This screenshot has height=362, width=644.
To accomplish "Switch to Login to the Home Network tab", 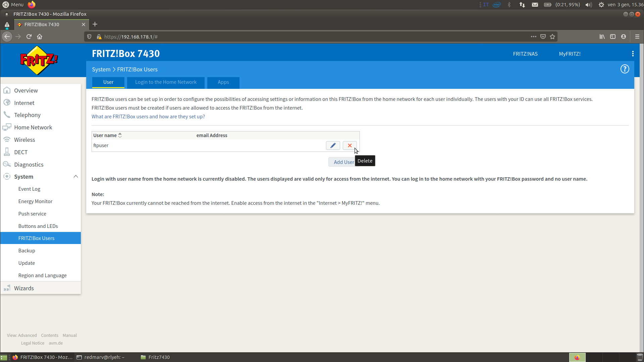I will 166,82.
